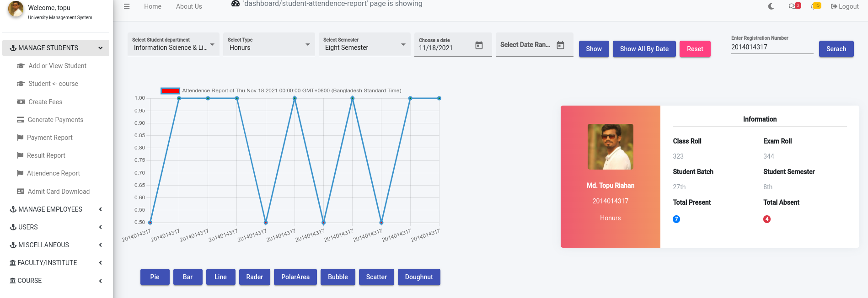868x298 pixels.
Task: Switch chart to Rader
Action: point(255,277)
